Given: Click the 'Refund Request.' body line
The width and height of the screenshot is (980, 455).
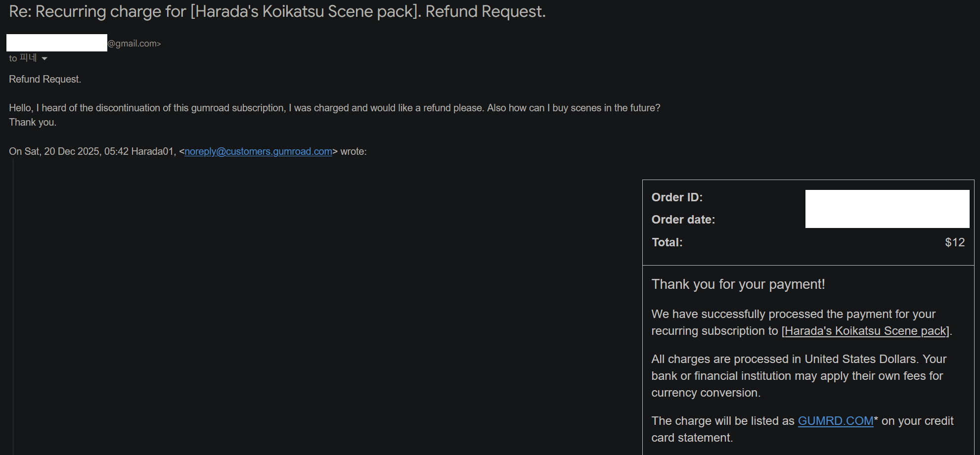Looking at the screenshot, I should tap(45, 79).
